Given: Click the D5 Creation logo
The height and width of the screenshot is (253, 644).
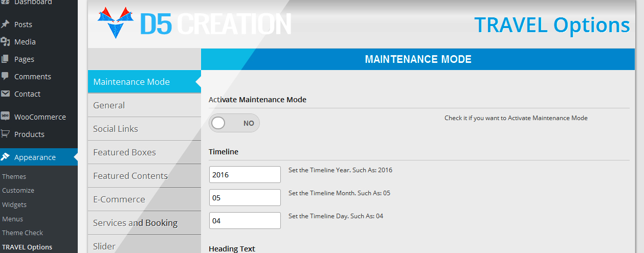Looking at the screenshot, I should [194, 23].
